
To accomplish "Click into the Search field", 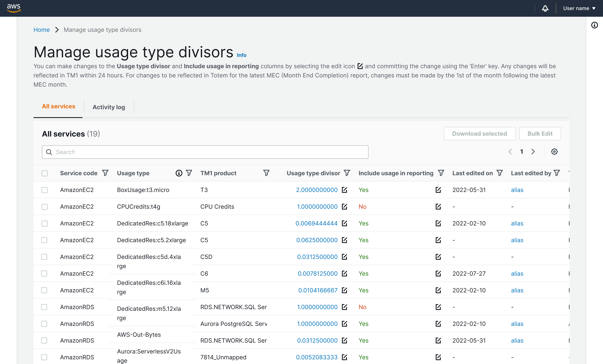I will (x=205, y=152).
